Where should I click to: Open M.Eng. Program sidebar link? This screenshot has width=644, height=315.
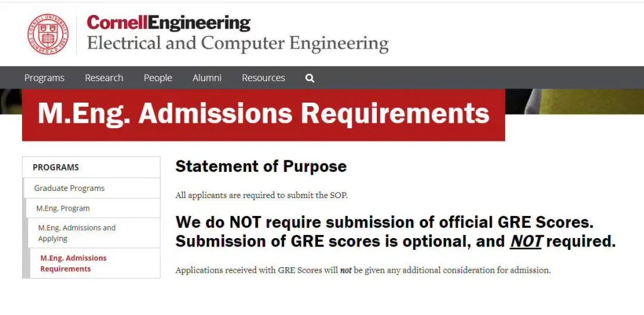coord(63,208)
